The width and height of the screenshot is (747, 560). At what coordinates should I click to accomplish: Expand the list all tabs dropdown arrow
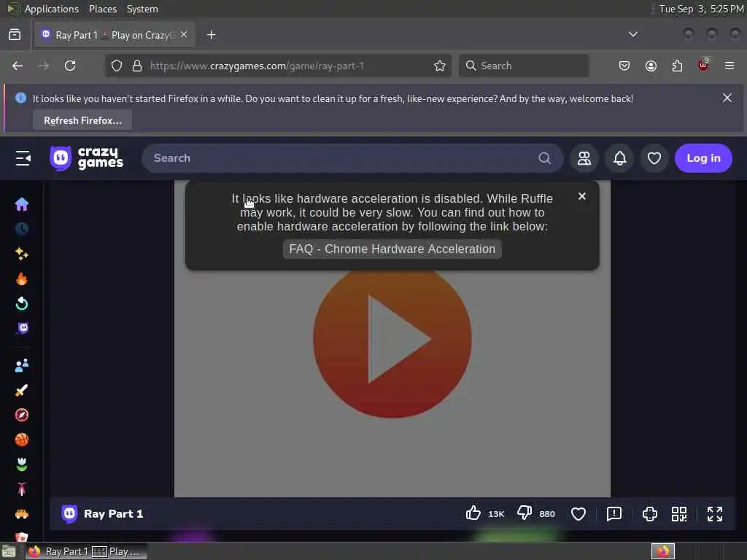pos(632,34)
